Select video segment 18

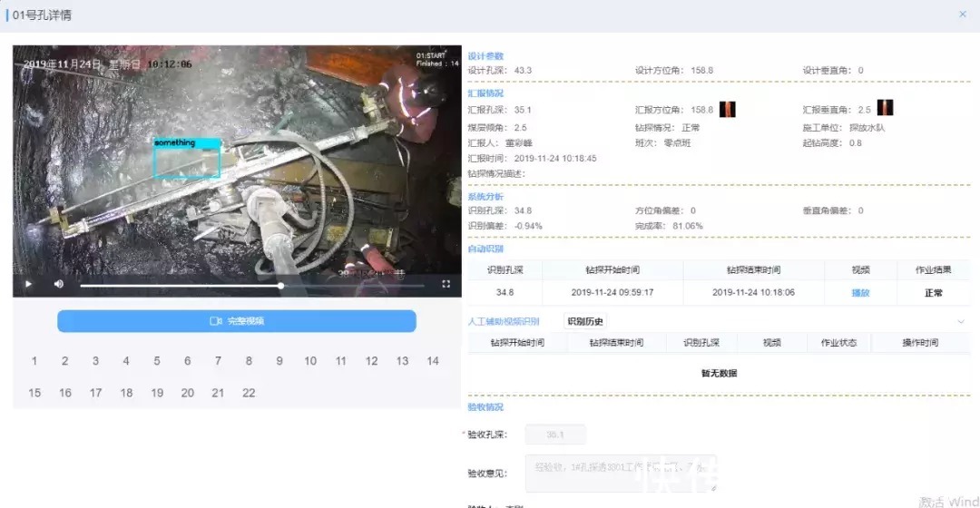tap(126, 393)
